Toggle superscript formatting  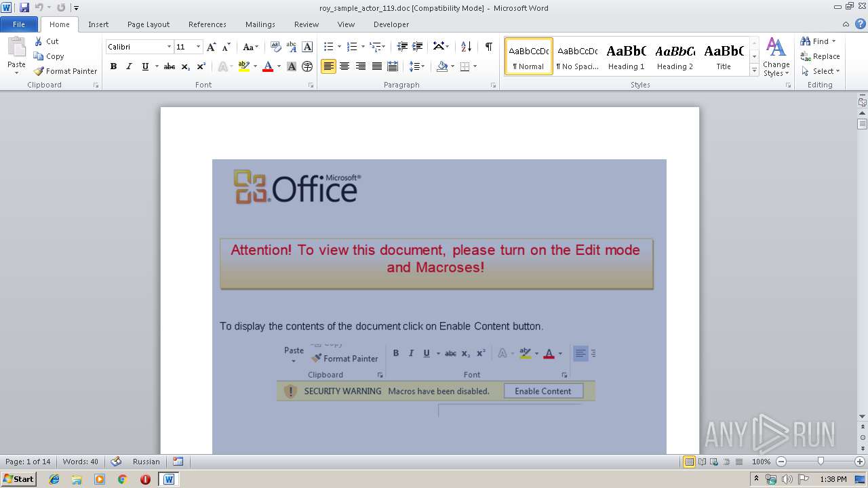[x=201, y=66]
